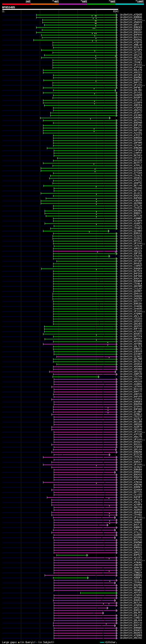Click the purple alignment bar for UniRef100_A9T9R6

coord(80,344)
